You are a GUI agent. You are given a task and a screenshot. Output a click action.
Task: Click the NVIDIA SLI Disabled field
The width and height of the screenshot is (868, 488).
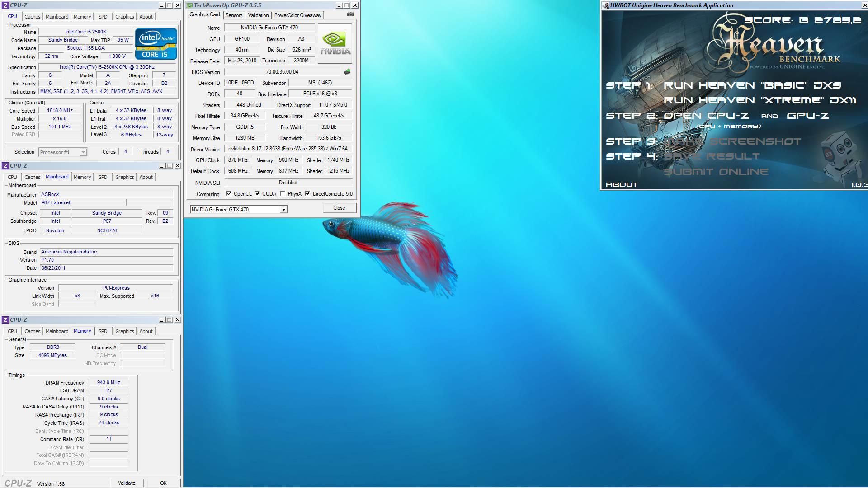[x=288, y=183]
